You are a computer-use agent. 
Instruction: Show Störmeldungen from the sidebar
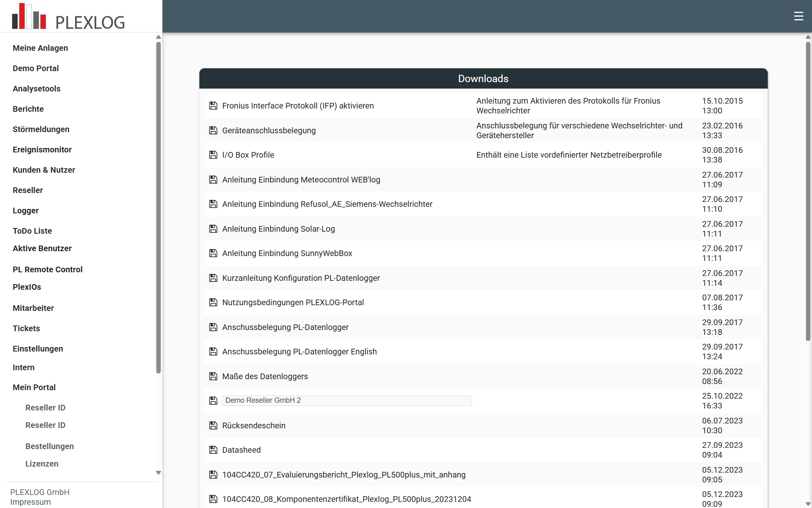[x=41, y=129]
